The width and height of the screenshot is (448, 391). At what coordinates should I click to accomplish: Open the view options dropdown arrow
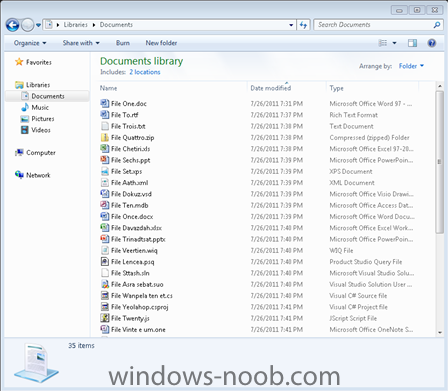pyautogui.click(x=394, y=43)
